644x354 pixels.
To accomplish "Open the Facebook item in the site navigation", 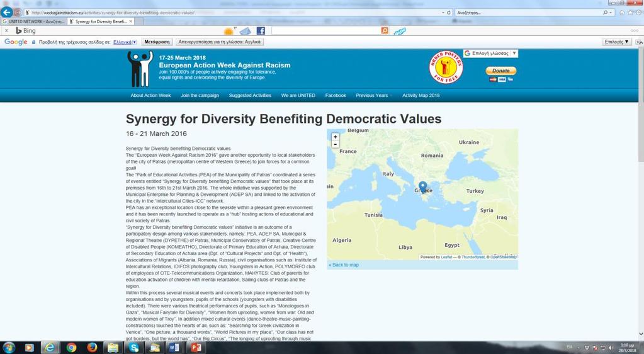I will 336,95.
